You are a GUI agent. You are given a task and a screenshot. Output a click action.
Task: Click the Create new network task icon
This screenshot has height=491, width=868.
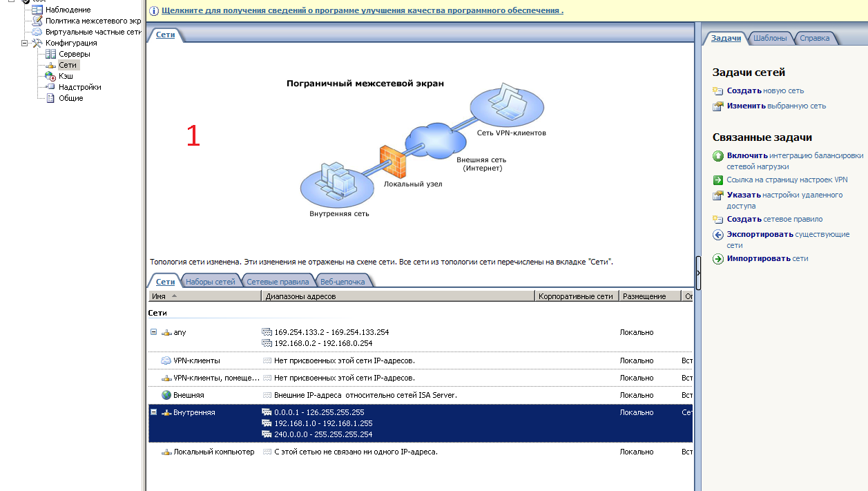tap(718, 90)
